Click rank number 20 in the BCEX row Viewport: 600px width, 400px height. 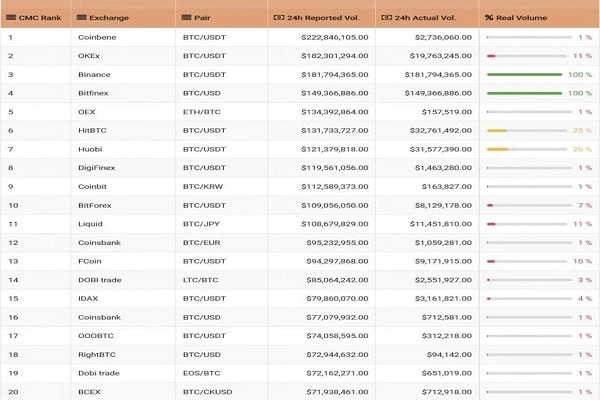13,392
